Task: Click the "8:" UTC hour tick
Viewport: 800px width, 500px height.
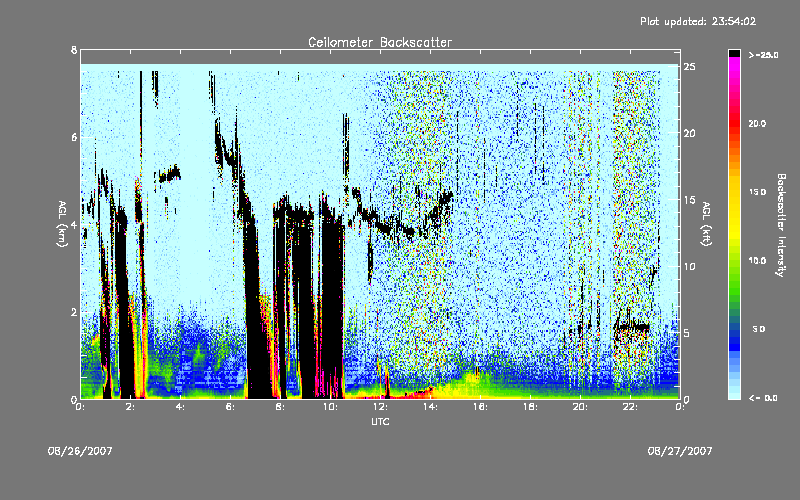Action: 280,407
